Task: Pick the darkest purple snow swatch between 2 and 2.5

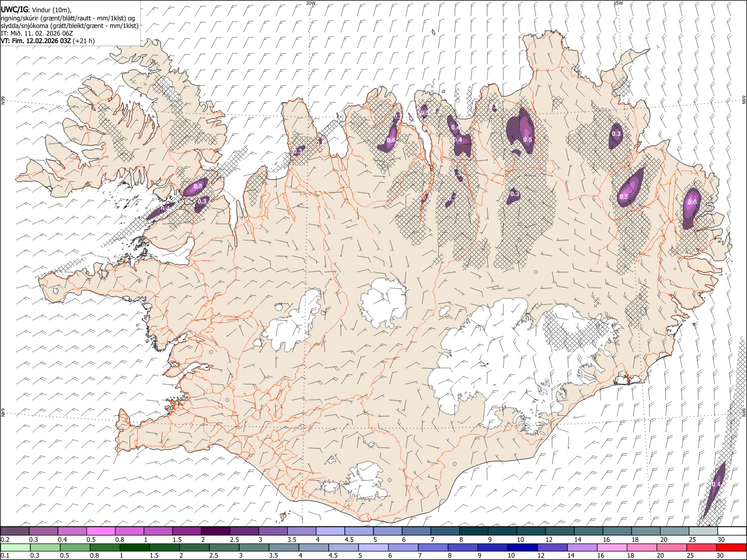Action: click(215, 531)
